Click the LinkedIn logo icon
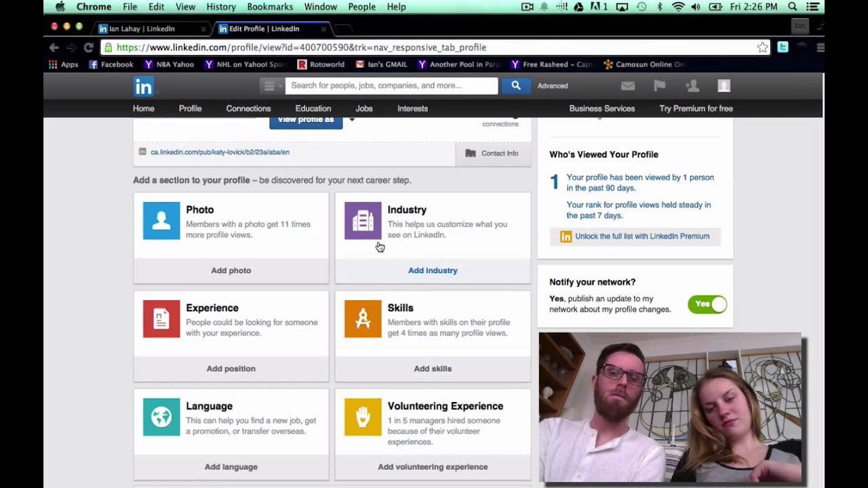The height and width of the screenshot is (488, 868). click(x=143, y=86)
